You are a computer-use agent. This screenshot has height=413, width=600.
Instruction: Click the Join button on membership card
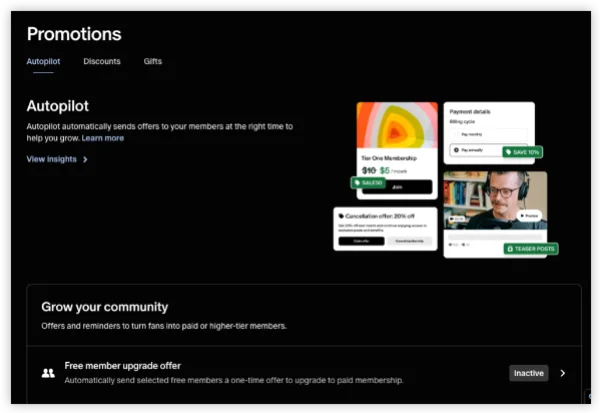pyautogui.click(x=397, y=187)
